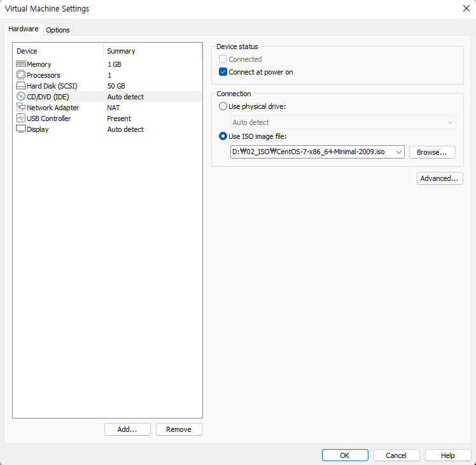The width and height of the screenshot is (476, 465).
Task: Click the Memory device icon
Action: tap(20, 64)
